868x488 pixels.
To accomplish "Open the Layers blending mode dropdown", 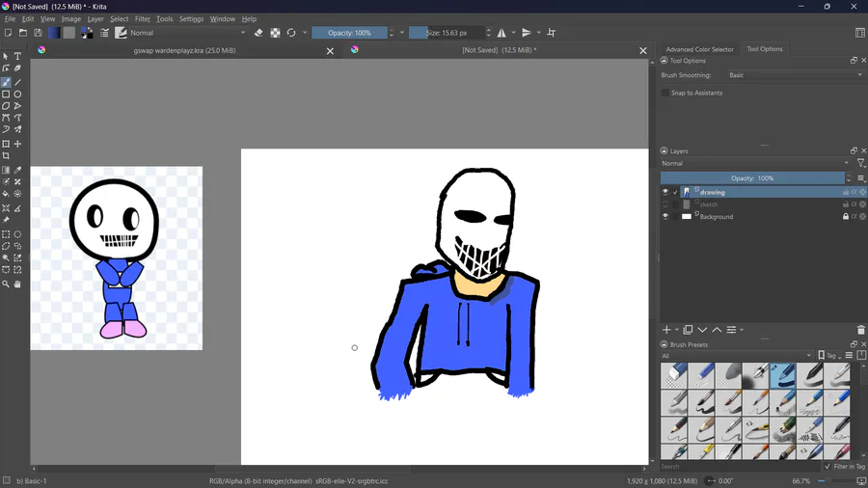I will coord(755,163).
